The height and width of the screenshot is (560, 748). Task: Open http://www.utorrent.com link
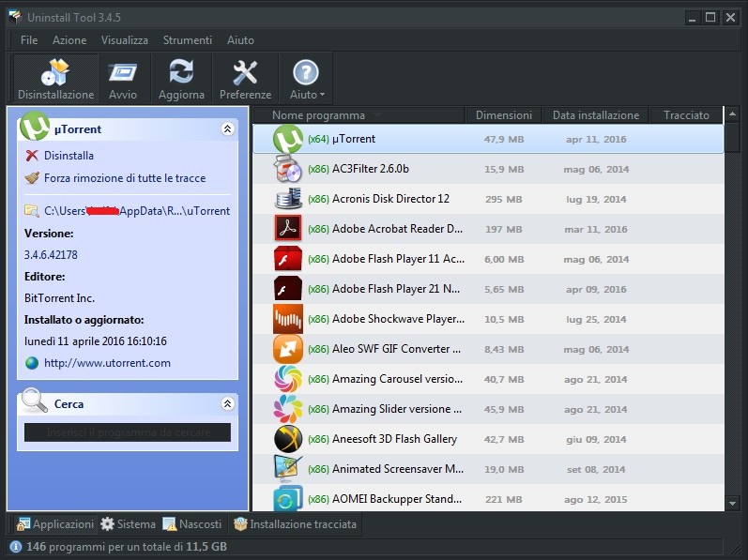coord(107,363)
